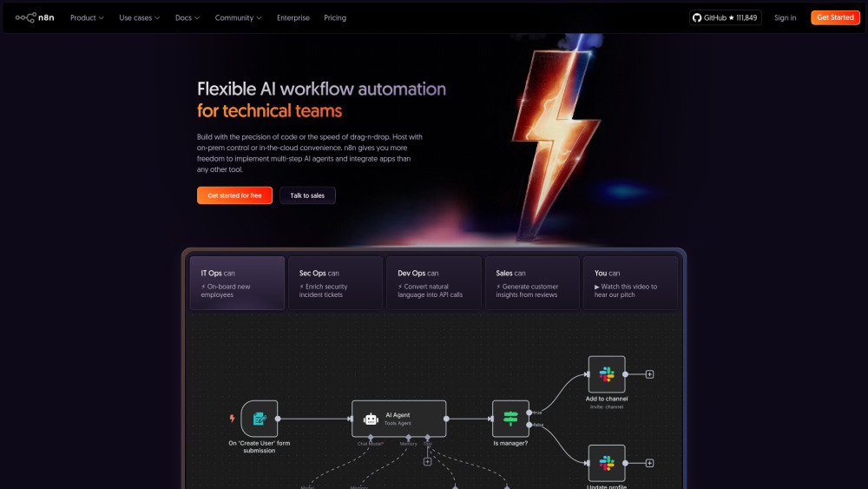868x489 pixels.
Task: Open the Pricing page
Action: coord(335,17)
